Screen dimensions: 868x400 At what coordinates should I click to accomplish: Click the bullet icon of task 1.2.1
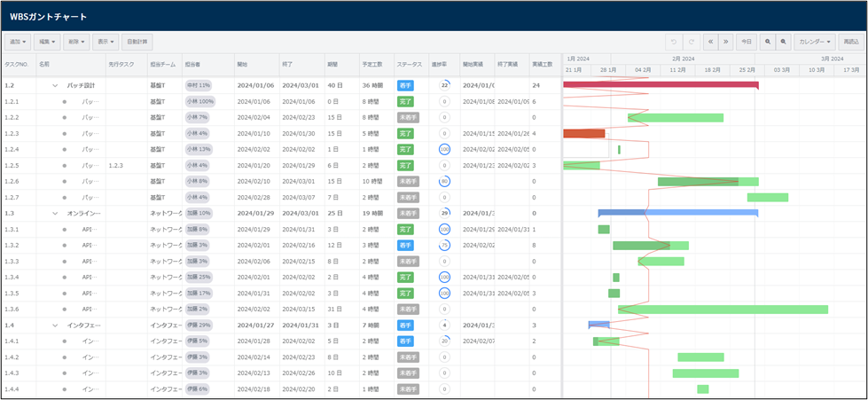click(64, 102)
